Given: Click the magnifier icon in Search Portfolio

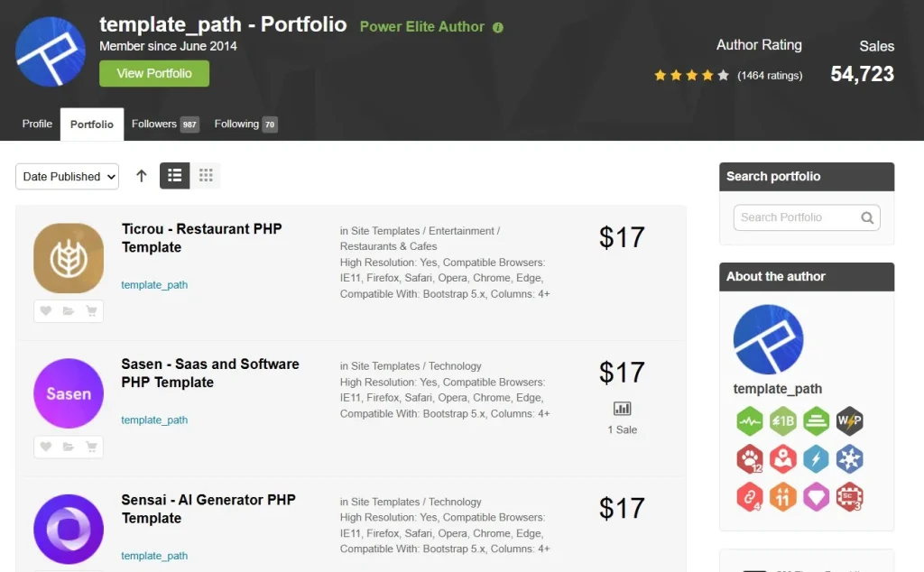Looking at the screenshot, I should point(867,217).
